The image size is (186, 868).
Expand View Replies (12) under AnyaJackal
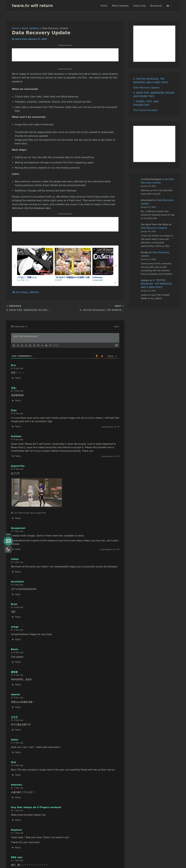coord(110,550)
